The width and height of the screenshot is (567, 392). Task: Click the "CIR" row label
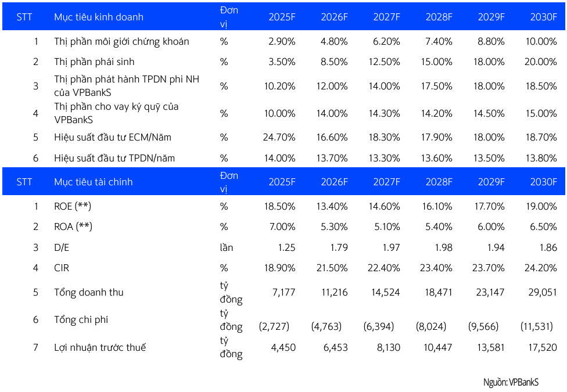[62, 268]
